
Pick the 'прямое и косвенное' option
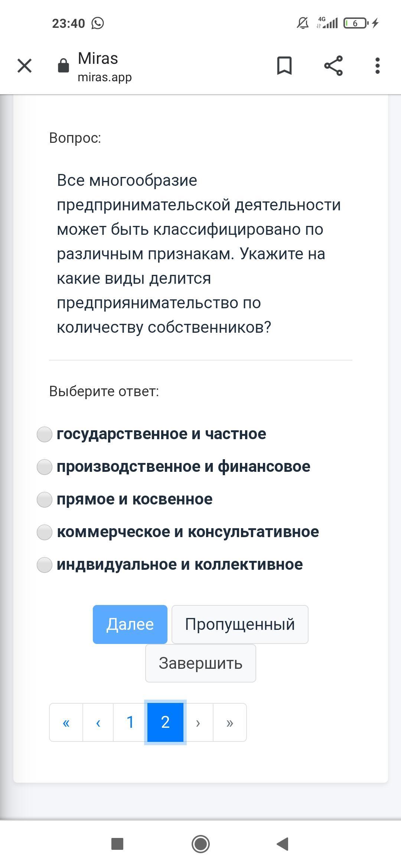45,500
